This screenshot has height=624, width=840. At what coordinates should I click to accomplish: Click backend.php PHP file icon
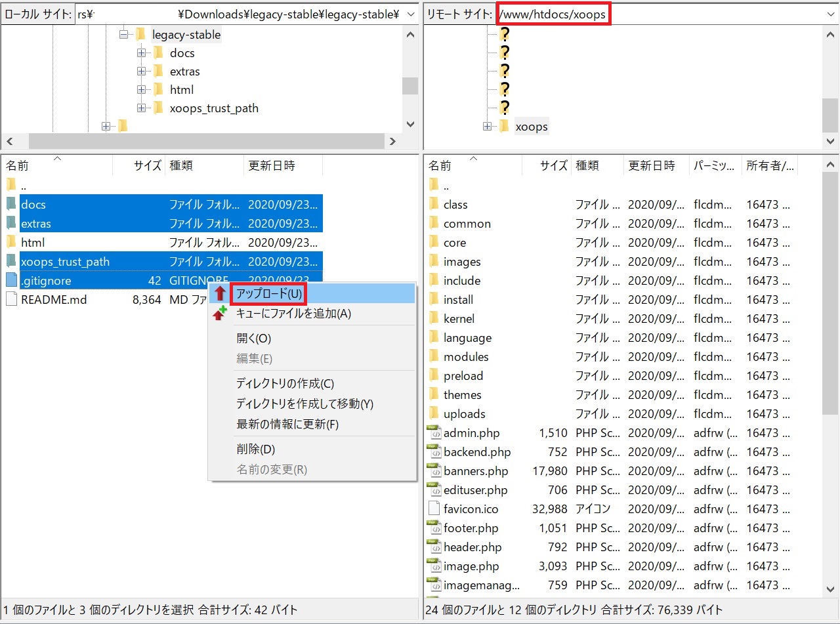[434, 451]
